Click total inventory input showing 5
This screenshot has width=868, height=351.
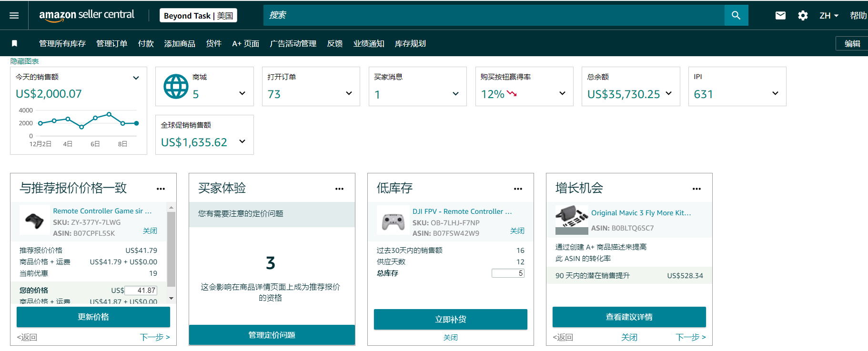click(508, 273)
